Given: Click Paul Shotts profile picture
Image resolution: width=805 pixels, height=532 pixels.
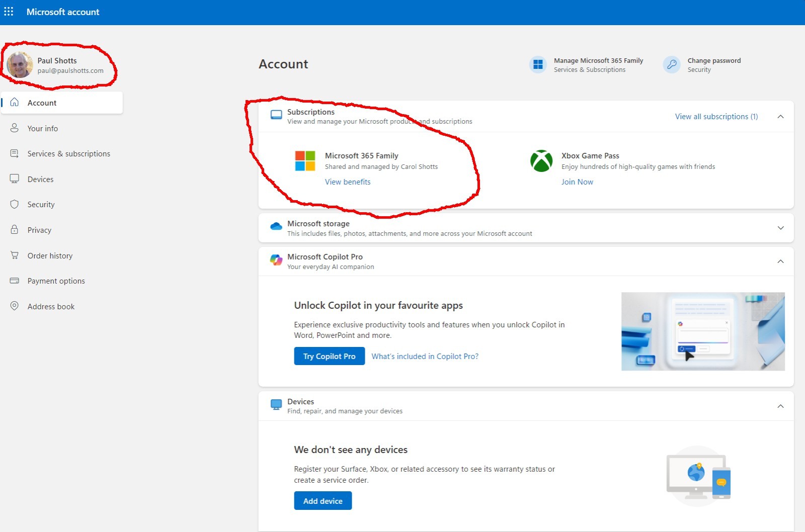Looking at the screenshot, I should tap(20, 65).
